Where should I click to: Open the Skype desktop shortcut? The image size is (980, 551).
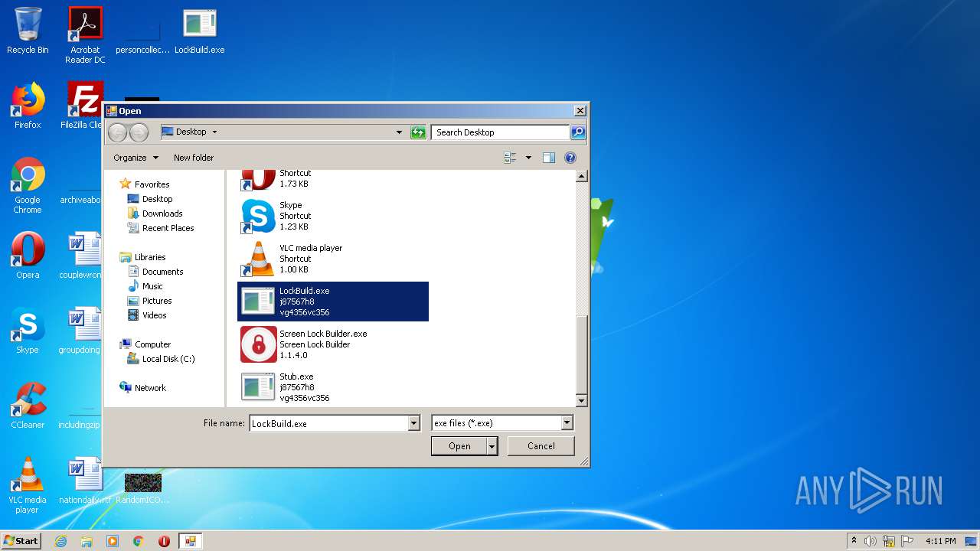click(x=28, y=330)
